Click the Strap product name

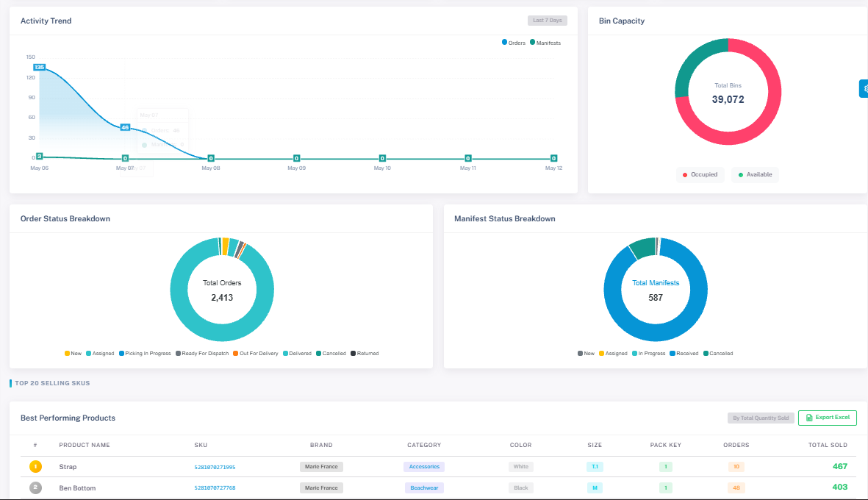[68, 467]
